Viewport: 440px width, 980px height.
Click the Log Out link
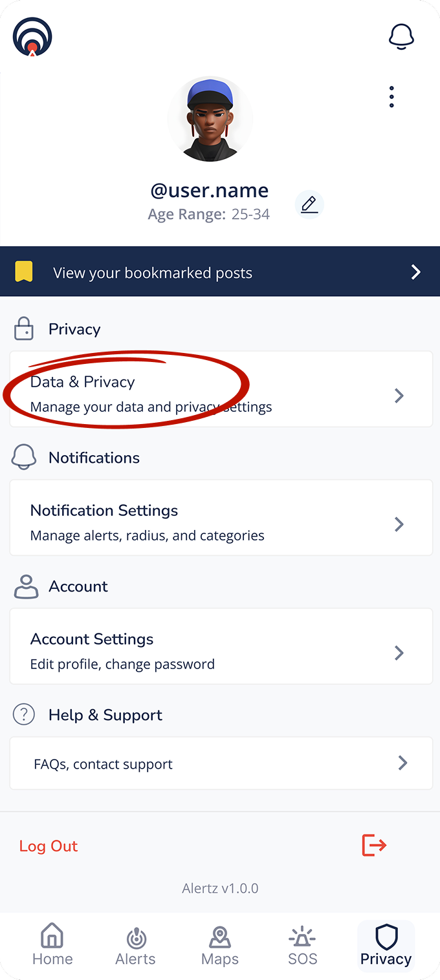coord(49,846)
